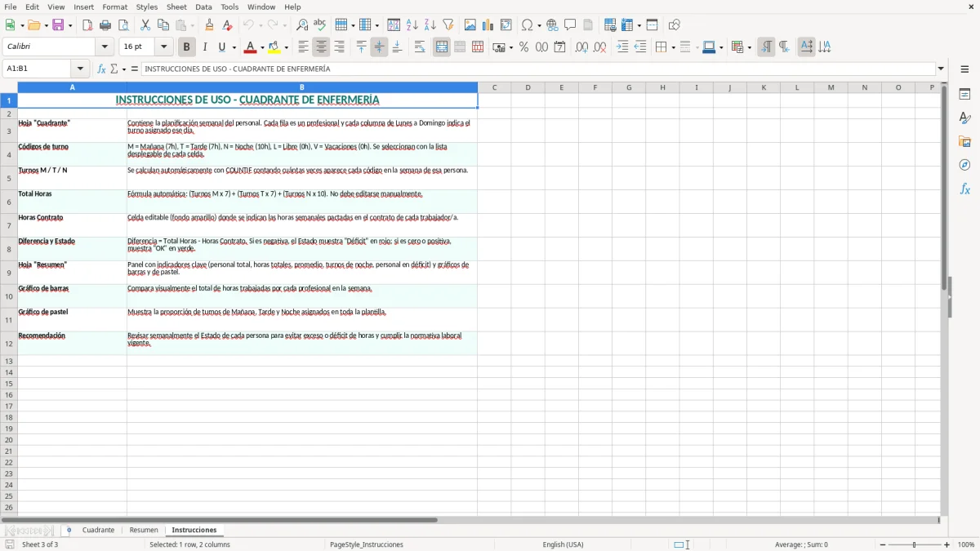Toggle Print Preview icon

coord(123,25)
